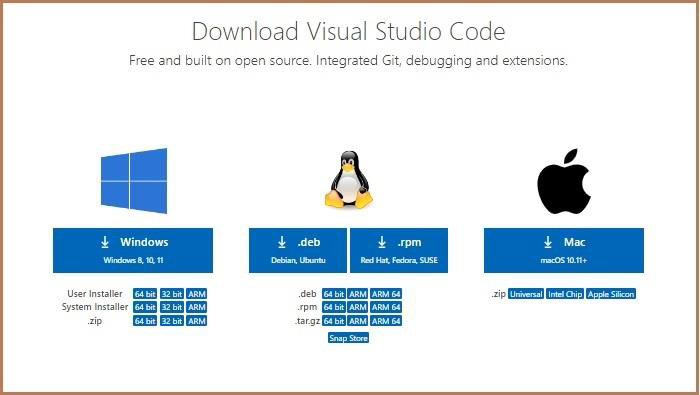Click download arrow icon in Mac button
This screenshot has width=700, height=395.
pyautogui.click(x=548, y=242)
